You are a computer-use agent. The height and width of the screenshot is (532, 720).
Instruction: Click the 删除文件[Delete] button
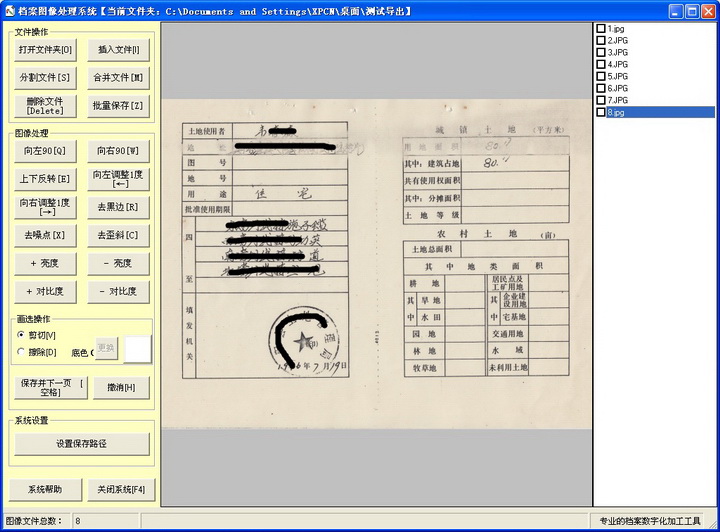(45, 106)
